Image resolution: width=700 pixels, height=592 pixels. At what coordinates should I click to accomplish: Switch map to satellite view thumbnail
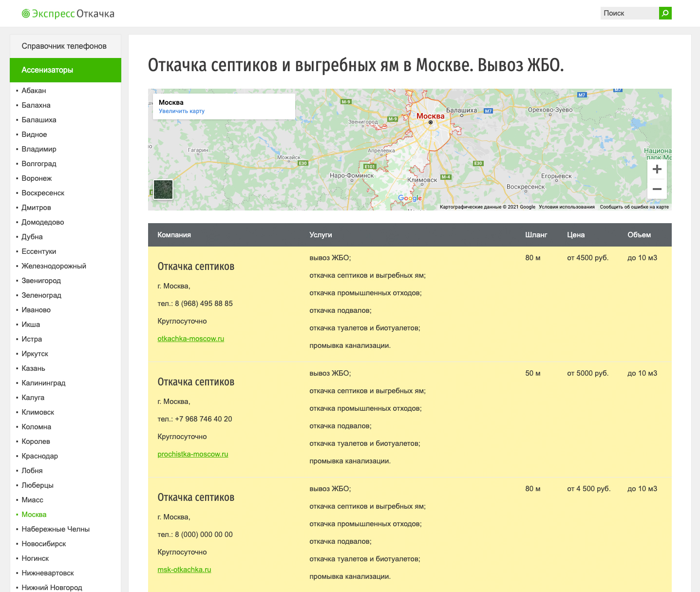click(x=163, y=190)
